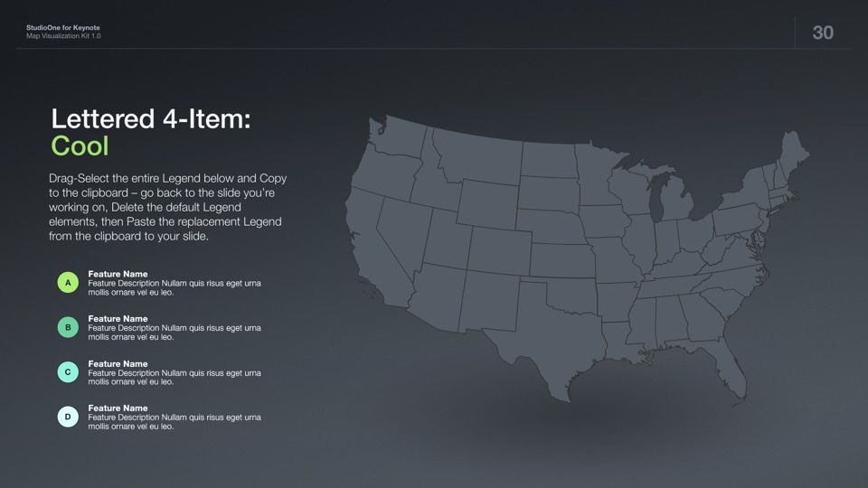Click the feature description text beside badge D
This screenshot has width=868, height=488.
[x=174, y=422]
